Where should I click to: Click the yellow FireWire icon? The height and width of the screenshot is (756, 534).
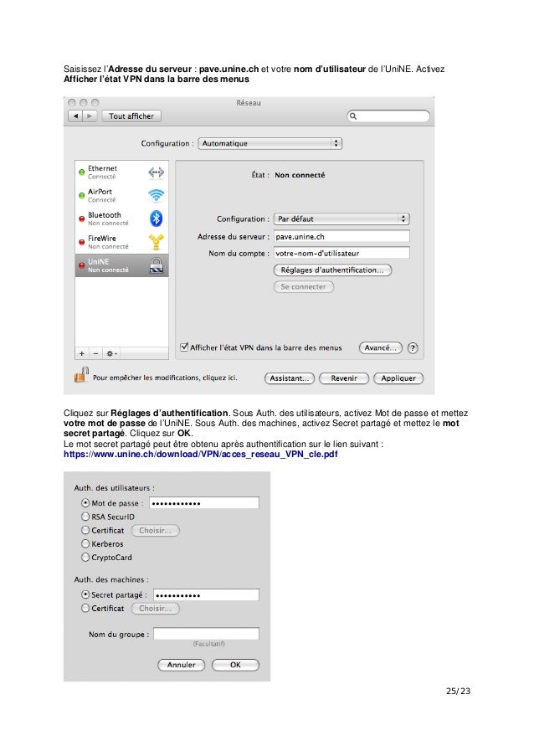tap(156, 242)
